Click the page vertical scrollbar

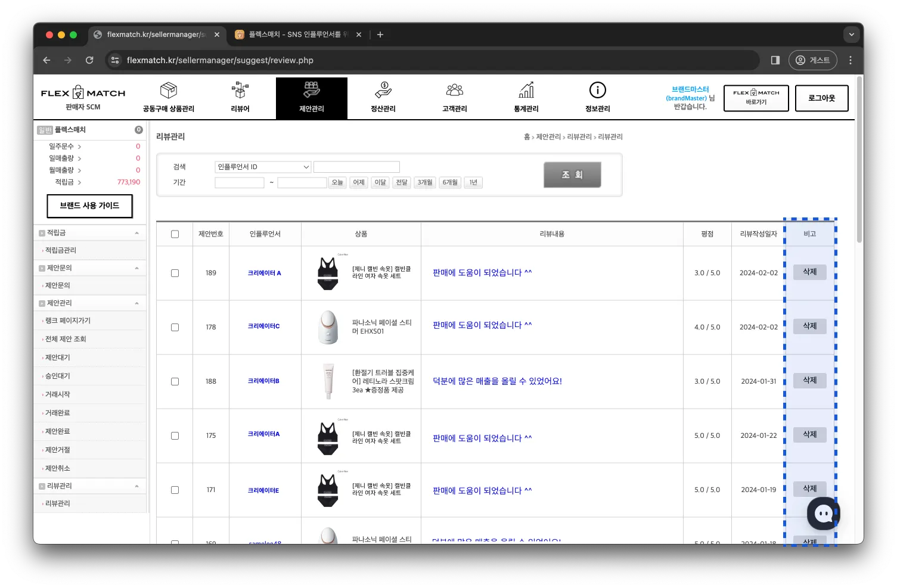(859, 159)
